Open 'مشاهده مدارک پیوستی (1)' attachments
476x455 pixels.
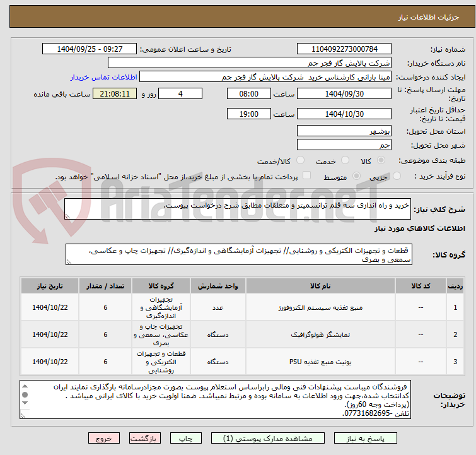[268, 439]
